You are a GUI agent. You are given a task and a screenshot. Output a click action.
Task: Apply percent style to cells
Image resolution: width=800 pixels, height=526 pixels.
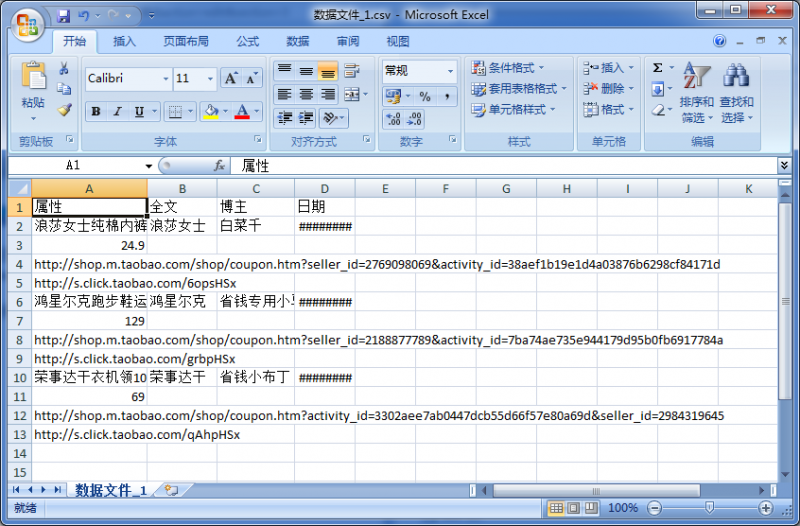point(424,96)
